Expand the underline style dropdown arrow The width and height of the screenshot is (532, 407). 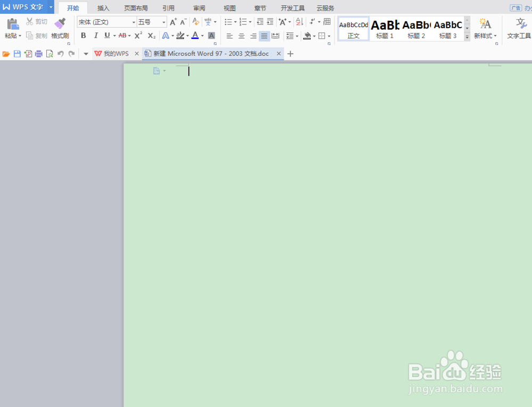pos(114,36)
